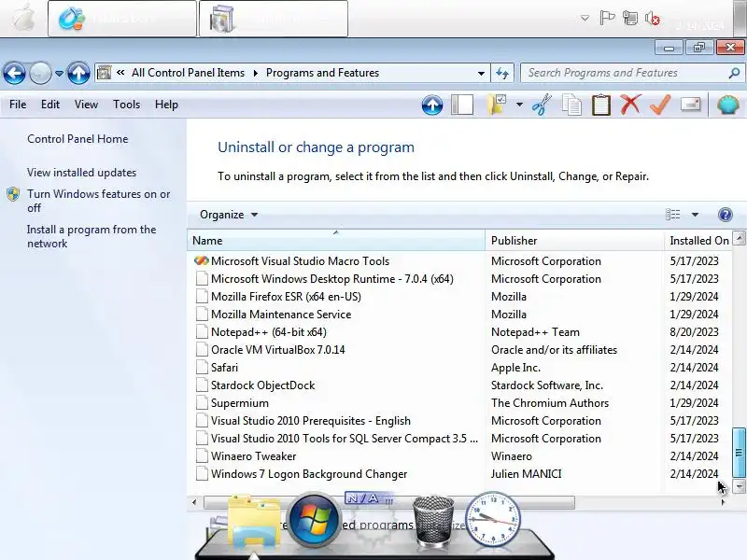
Task: Open the Edit menu
Action: tap(50, 105)
